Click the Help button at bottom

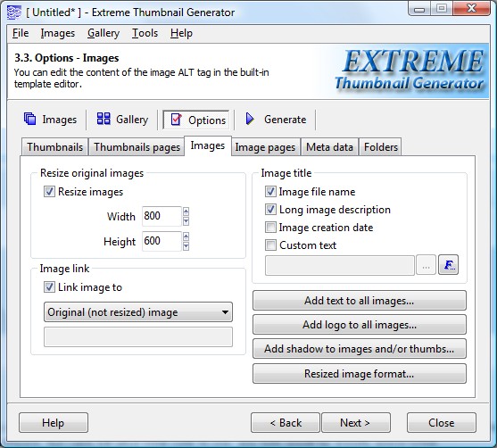tap(54, 423)
